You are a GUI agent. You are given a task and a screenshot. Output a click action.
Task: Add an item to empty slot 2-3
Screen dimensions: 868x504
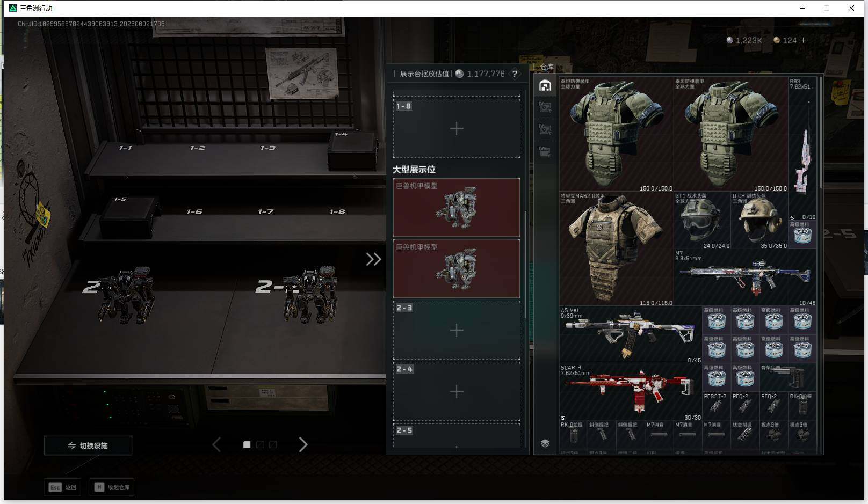coord(457,330)
